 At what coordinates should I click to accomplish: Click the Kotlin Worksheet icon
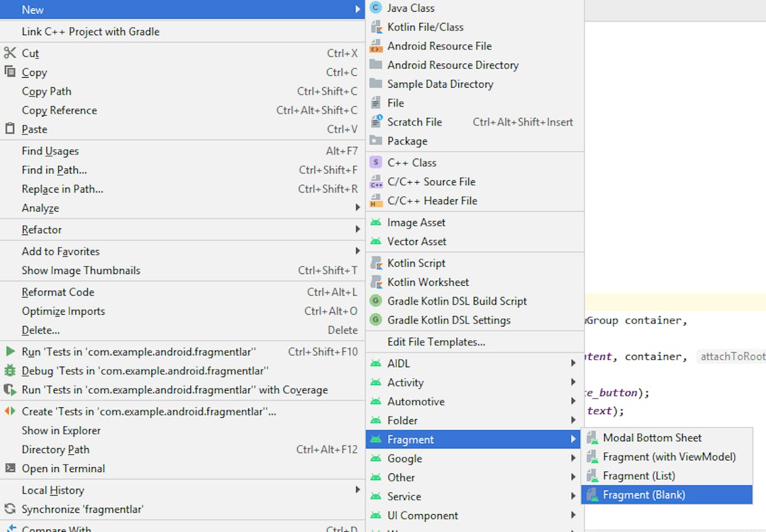tap(376, 283)
